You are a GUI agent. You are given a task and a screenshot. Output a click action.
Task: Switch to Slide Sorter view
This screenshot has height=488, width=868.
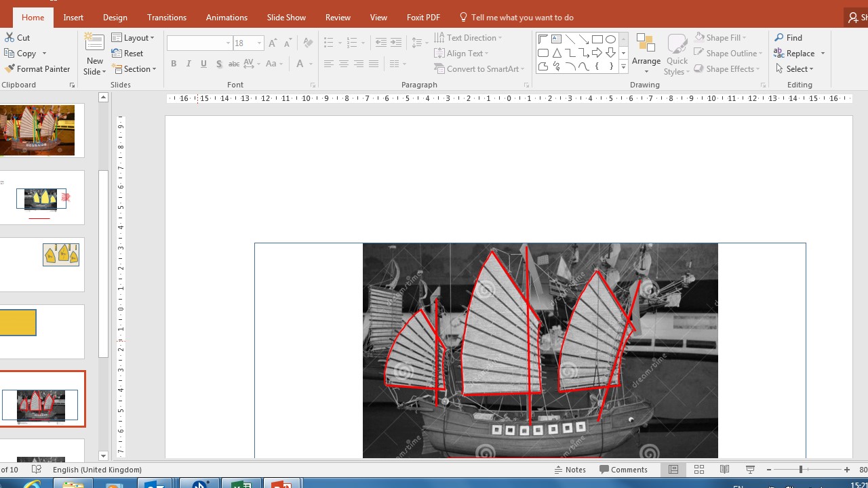coord(699,469)
